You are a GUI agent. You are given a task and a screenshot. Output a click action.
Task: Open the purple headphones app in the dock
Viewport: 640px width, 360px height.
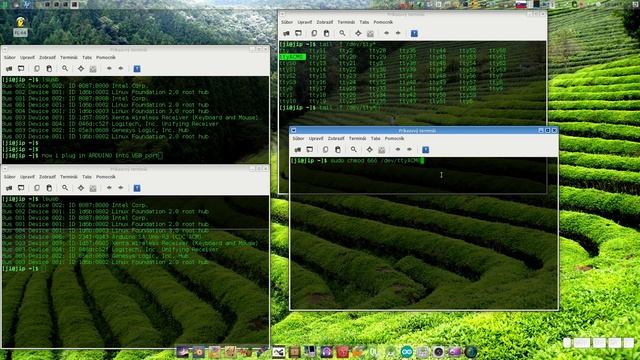327,352
